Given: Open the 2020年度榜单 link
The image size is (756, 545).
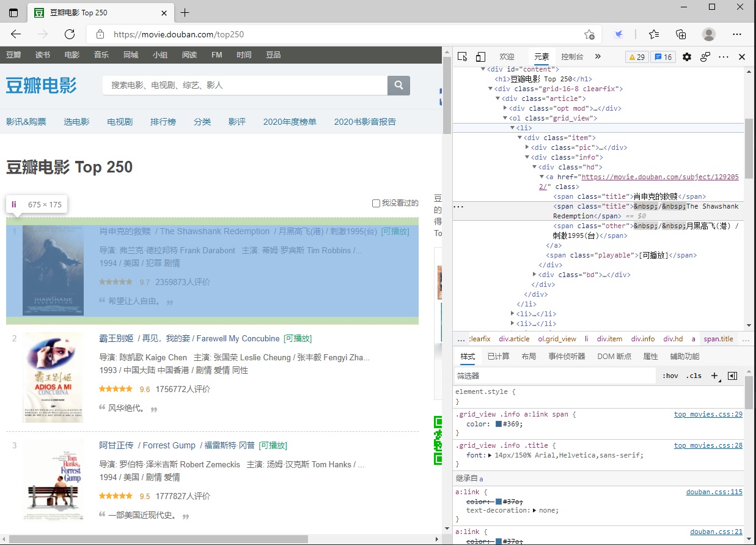Looking at the screenshot, I should 290,122.
